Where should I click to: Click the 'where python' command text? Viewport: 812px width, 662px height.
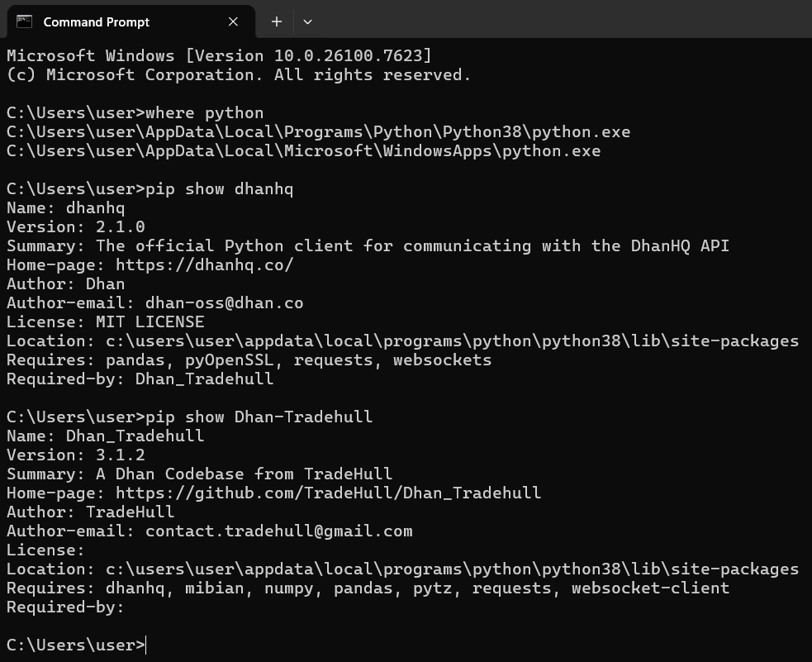pos(204,112)
